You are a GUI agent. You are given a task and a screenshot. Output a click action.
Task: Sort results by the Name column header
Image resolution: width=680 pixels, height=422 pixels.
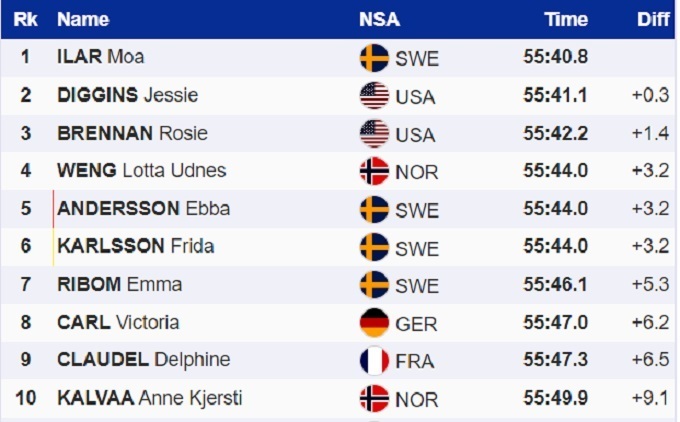coord(83,19)
